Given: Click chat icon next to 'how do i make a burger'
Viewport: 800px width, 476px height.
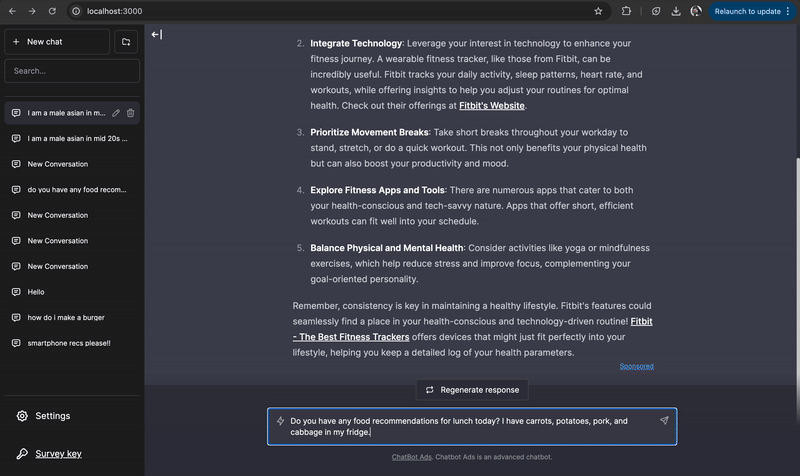Looking at the screenshot, I should 16,317.
